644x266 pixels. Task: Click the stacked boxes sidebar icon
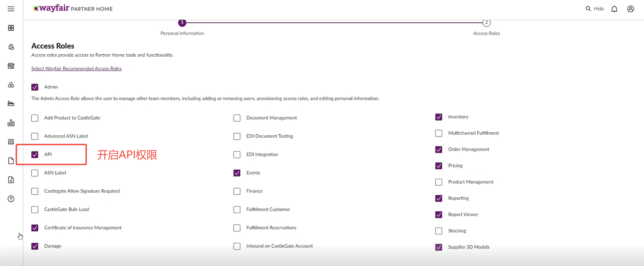pyautogui.click(x=11, y=85)
